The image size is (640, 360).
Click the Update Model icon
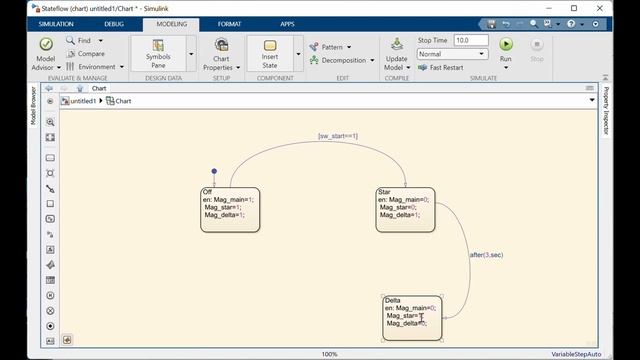click(397, 44)
